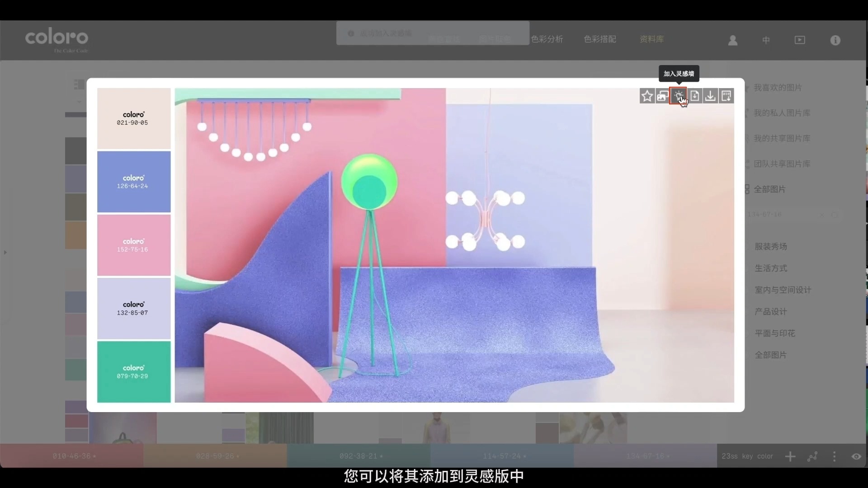
Task: Select the 室内与空间设计 category
Action: click(783, 290)
